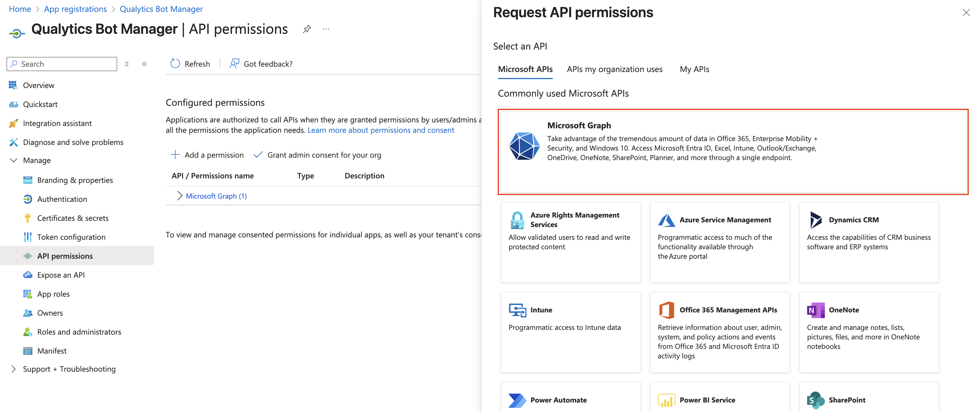Click the Azure Service Management triangle icon
The image size is (980, 412).
[x=666, y=220]
